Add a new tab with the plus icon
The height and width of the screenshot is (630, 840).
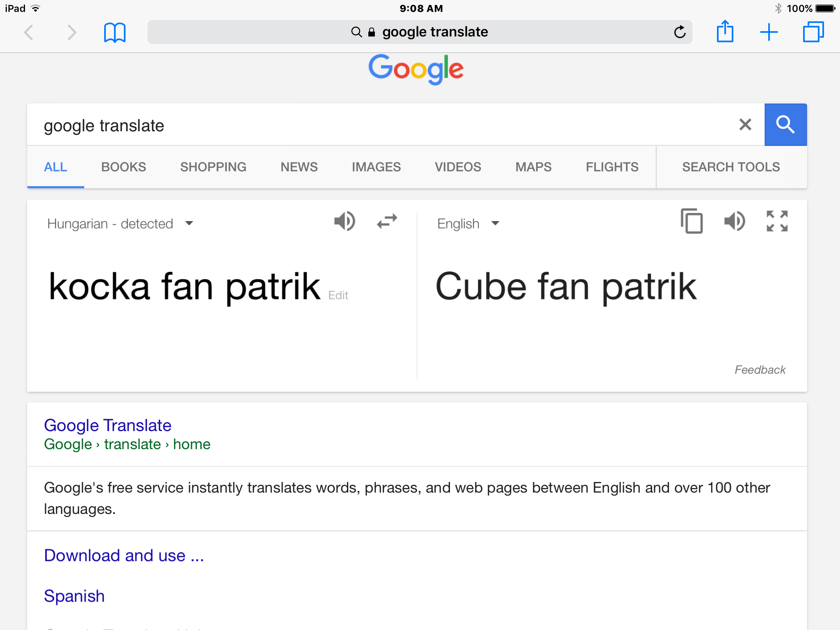tap(769, 32)
